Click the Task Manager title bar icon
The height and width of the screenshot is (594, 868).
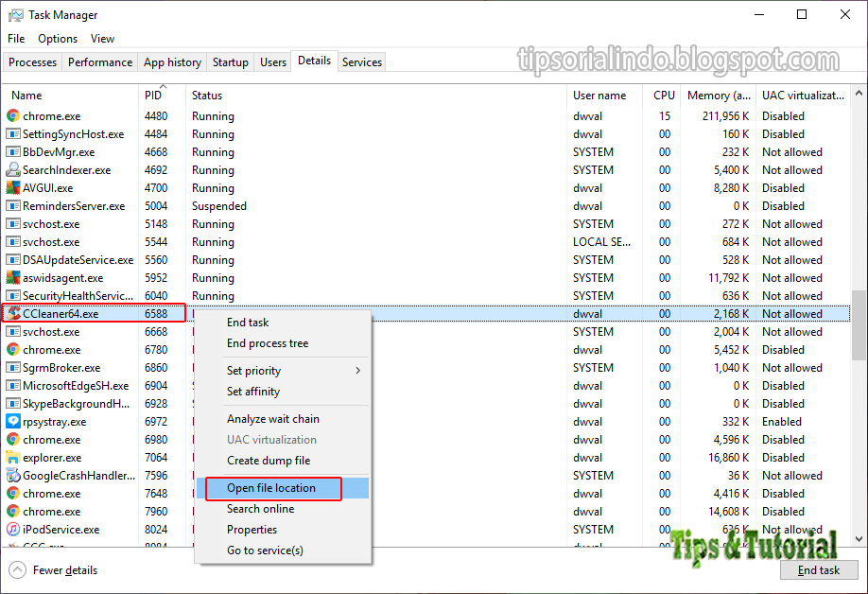[14, 14]
